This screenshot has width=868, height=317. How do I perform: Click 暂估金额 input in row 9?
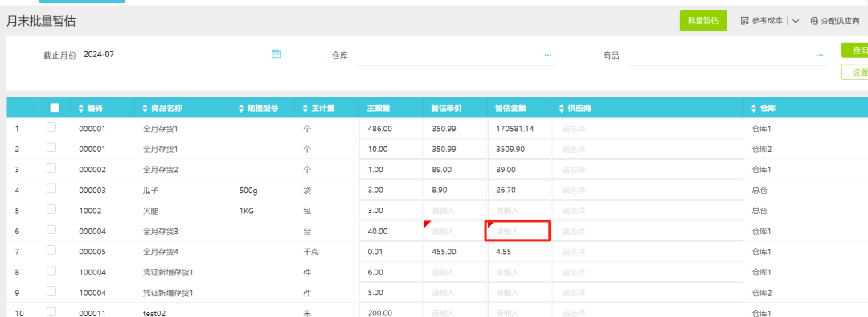pos(518,293)
